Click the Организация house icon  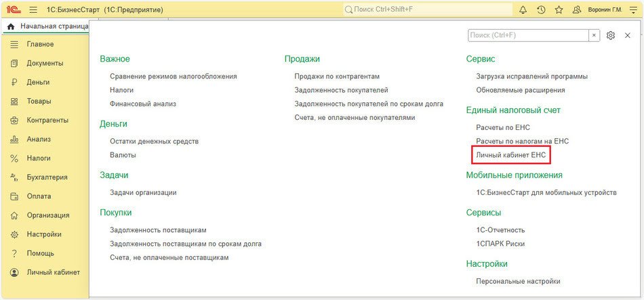(14, 215)
